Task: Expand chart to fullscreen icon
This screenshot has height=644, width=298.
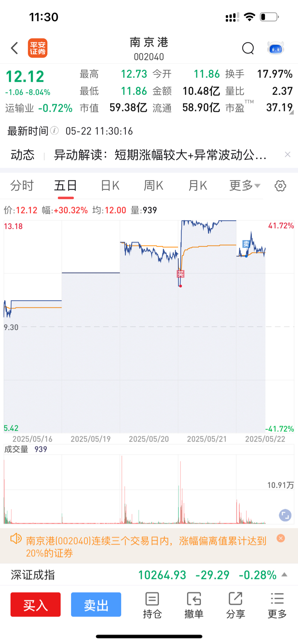Action: 285,515
